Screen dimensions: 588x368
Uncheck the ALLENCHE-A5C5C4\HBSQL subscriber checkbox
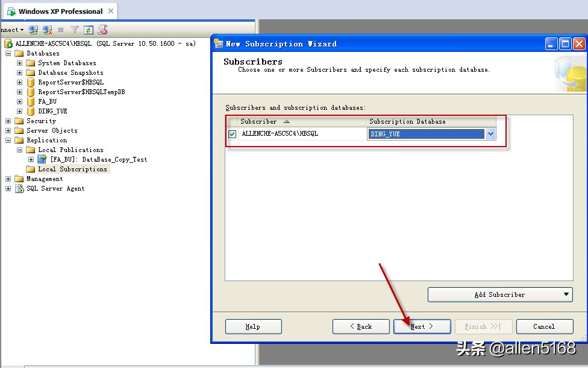(232, 134)
